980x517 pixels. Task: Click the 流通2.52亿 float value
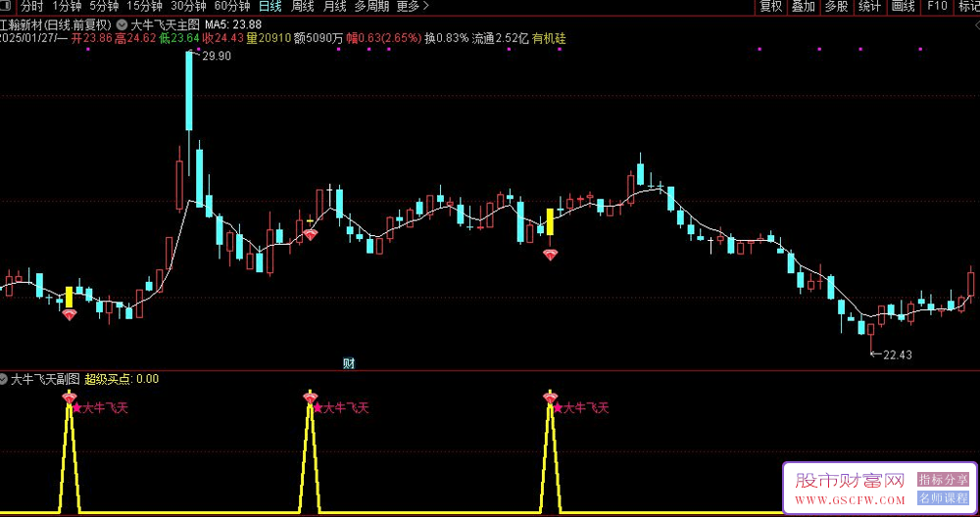500,39
